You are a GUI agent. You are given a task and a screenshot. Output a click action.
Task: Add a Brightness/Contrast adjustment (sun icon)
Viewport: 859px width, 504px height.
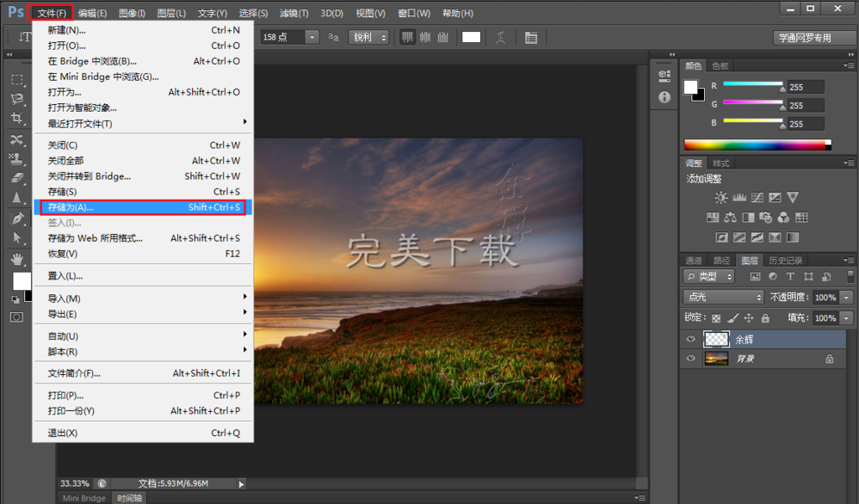pyautogui.click(x=720, y=198)
